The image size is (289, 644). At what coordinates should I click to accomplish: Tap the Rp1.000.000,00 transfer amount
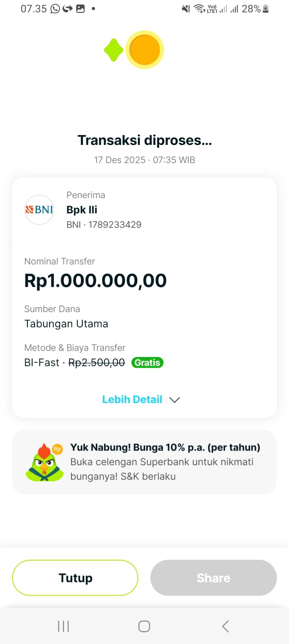pyautogui.click(x=96, y=281)
